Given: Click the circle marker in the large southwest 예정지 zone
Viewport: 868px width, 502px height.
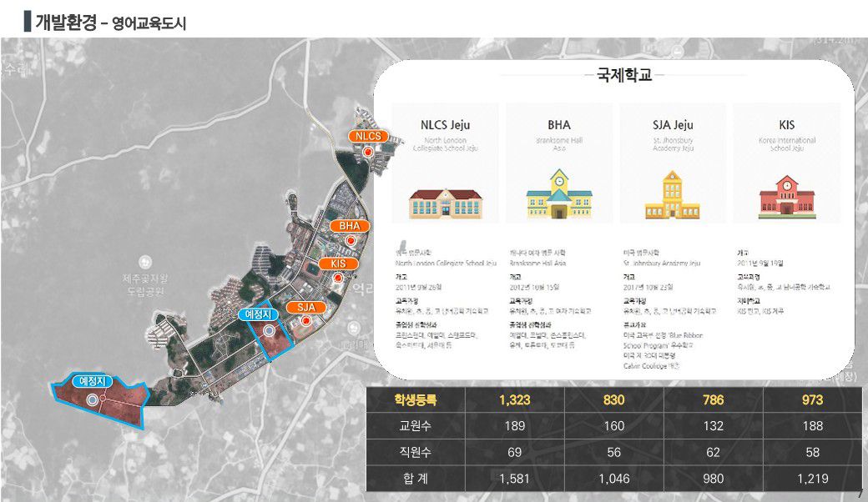Looking at the screenshot, I should click(93, 399).
